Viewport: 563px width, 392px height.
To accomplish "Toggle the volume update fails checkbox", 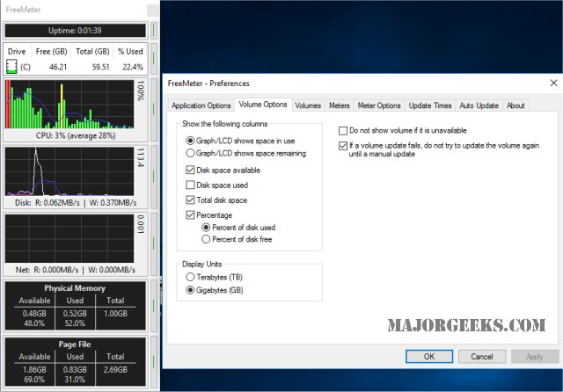I will point(343,146).
